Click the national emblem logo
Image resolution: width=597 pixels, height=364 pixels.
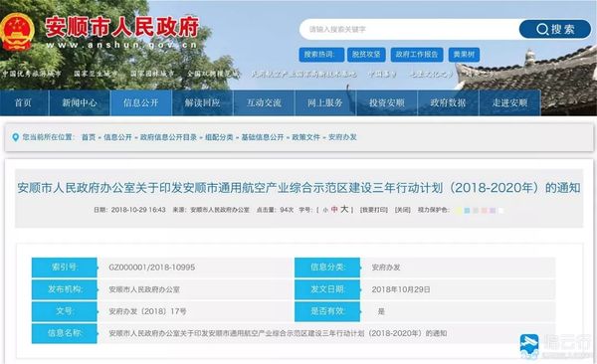pos(17,32)
